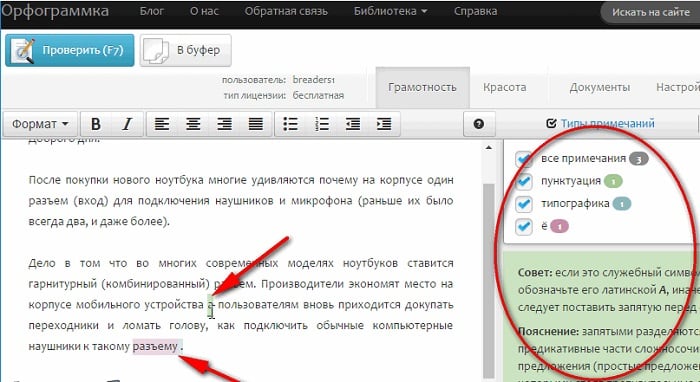The width and height of the screenshot is (700, 382).
Task: Switch to the Документы tab
Action: [x=600, y=87]
